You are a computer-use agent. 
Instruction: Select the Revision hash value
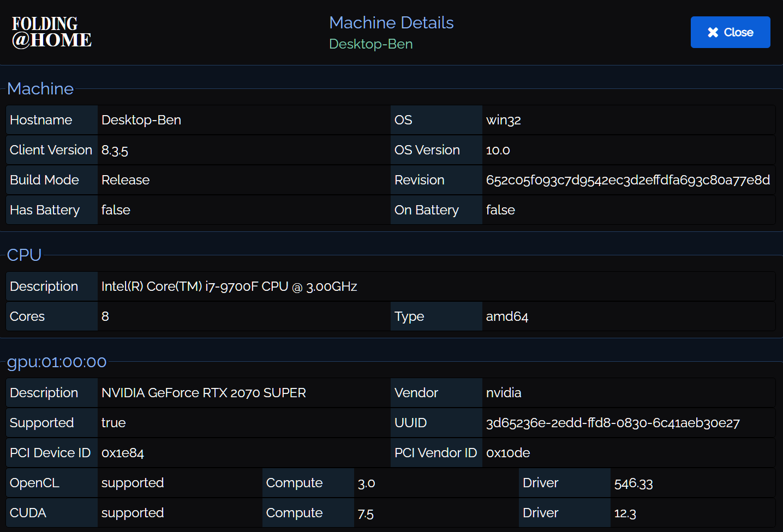628,180
